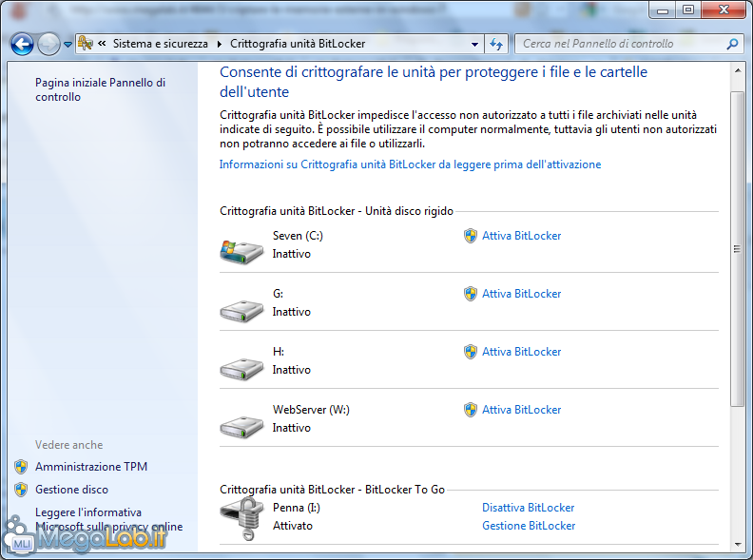
Task: Click the Seven (C:) Windows drive icon
Action: click(241, 251)
